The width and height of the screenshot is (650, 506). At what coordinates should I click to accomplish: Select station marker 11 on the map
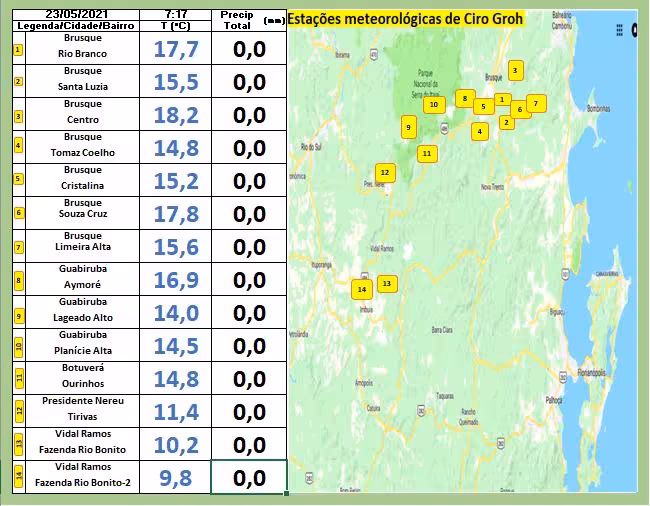coord(427,153)
